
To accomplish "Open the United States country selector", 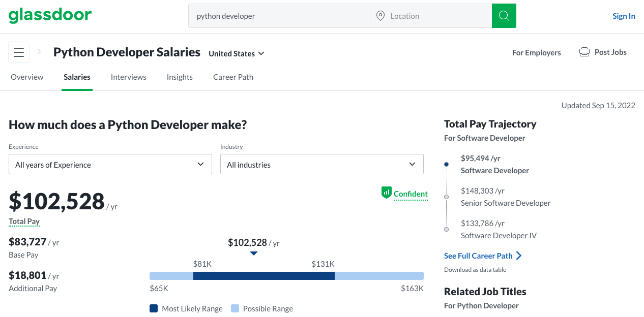I will [237, 53].
